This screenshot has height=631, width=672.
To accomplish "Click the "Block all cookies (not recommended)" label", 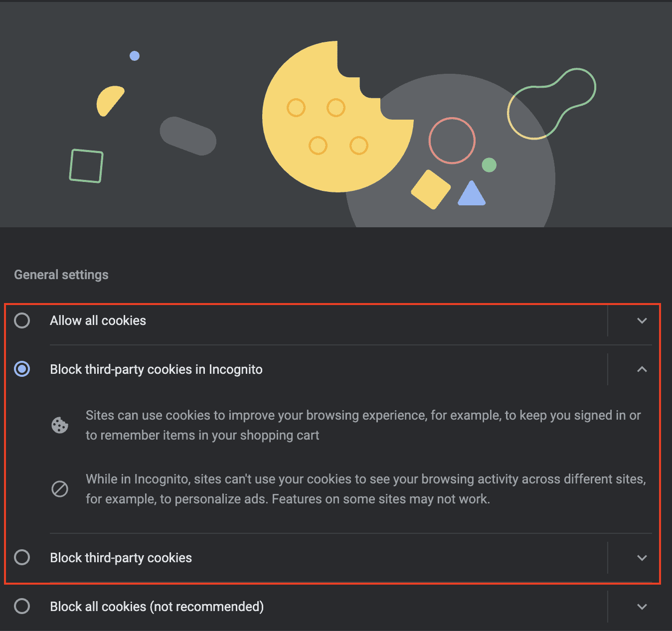I will point(157,607).
